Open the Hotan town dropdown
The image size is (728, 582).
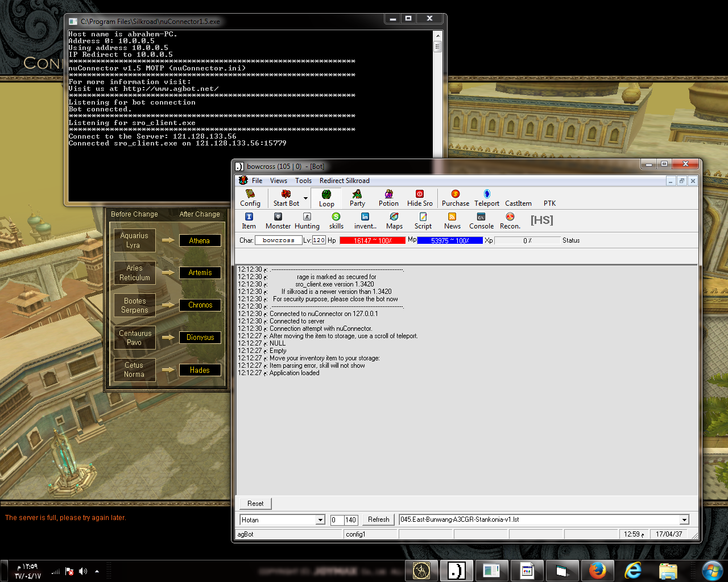point(320,520)
